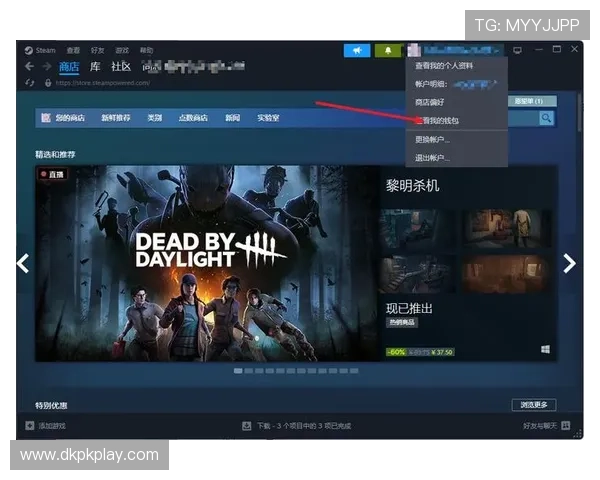
Task: Click the padlock icon beside the URL
Action: (48, 83)
